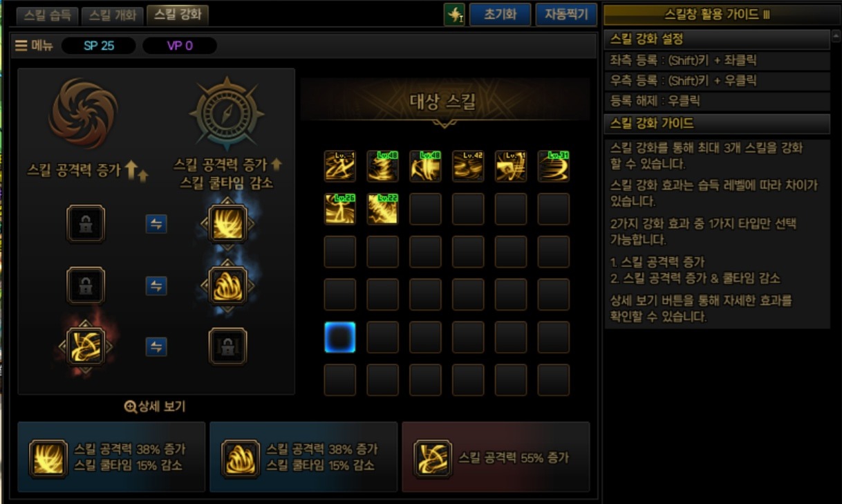Open 상세 보기 detail view link
Viewport: 842px width, 504px height.
click(x=155, y=407)
